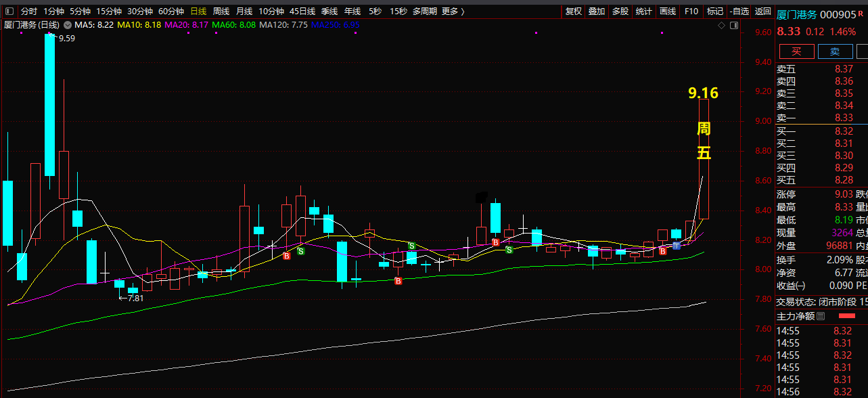Click the 主力净额 label
Viewport: 868px width, 398px height.
click(795, 316)
